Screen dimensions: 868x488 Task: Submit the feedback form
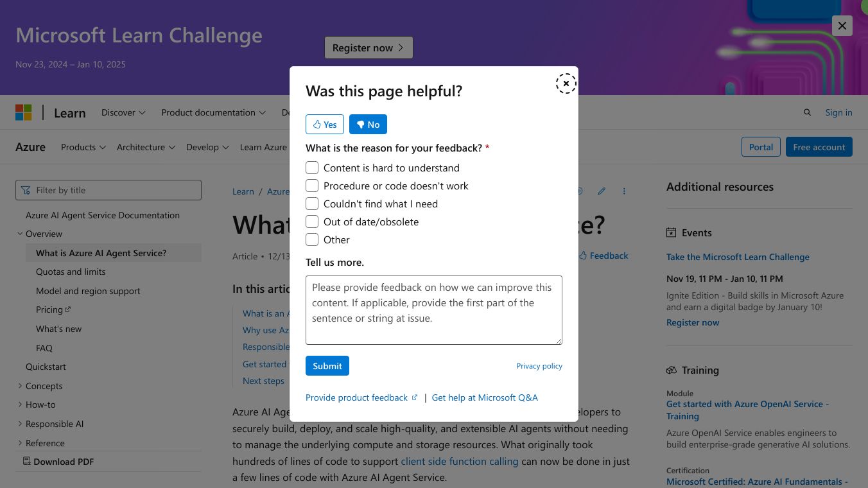pyautogui.click(x=327, y=366)
